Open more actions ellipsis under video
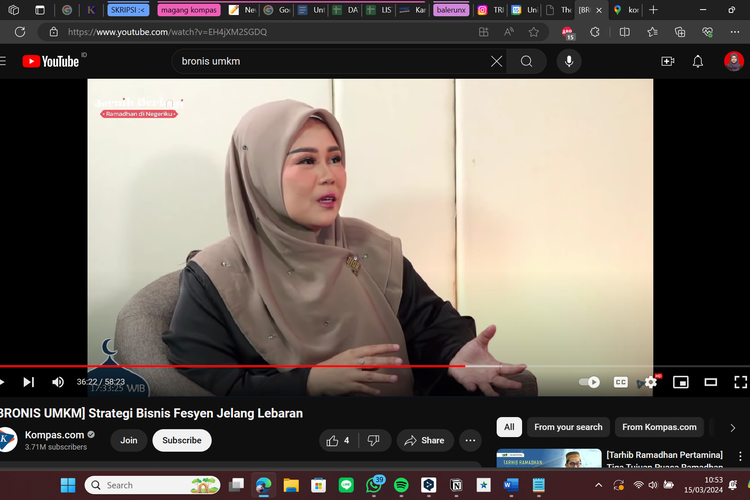Image resolution: width=750 pixels, height=500 pixels. coord(470,440)
